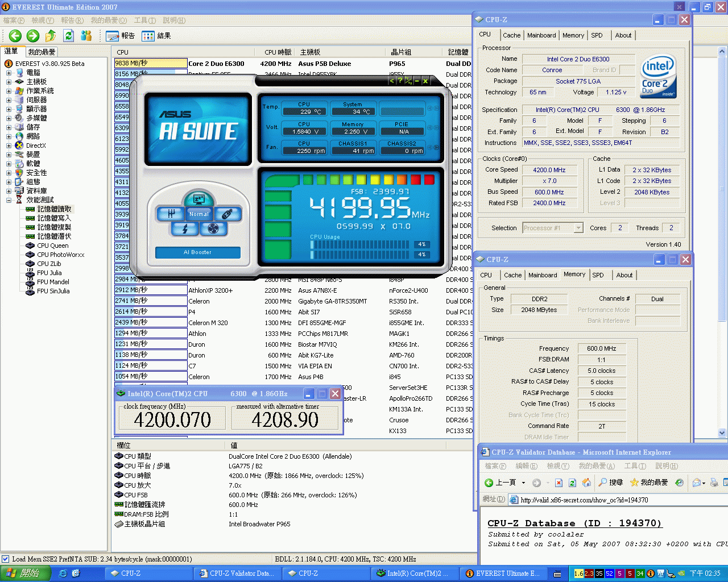Select 記憶體寫入 benchmark item
This screenshot has width=728, height=582.
[54, 218]
